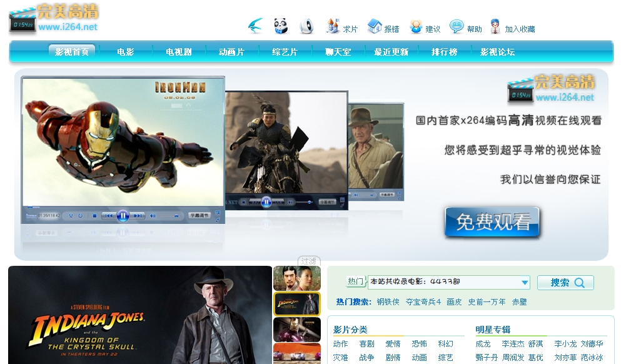This screenshot has width=621, height=364.
Task: Pause the middle warrior player playback
Action: [x=266, y=203]
